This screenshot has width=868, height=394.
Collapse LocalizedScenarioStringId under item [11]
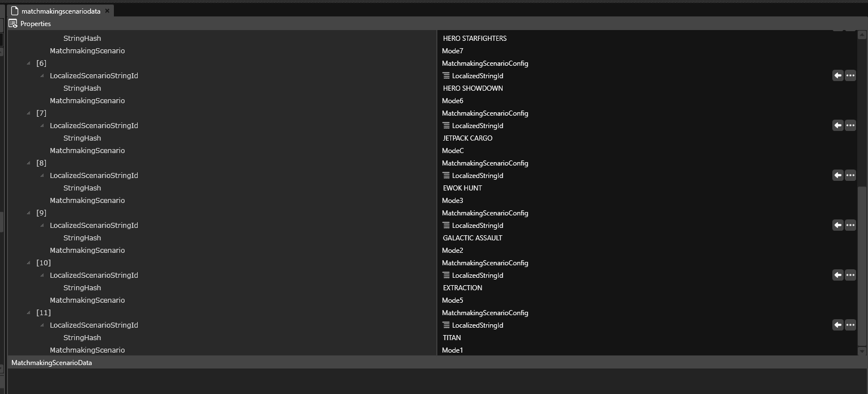[x=42, y=325]
